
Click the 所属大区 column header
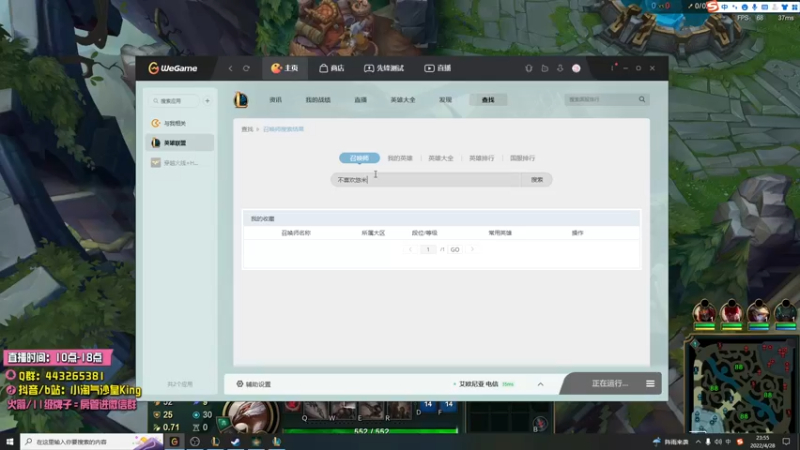(x=373, y=233)
